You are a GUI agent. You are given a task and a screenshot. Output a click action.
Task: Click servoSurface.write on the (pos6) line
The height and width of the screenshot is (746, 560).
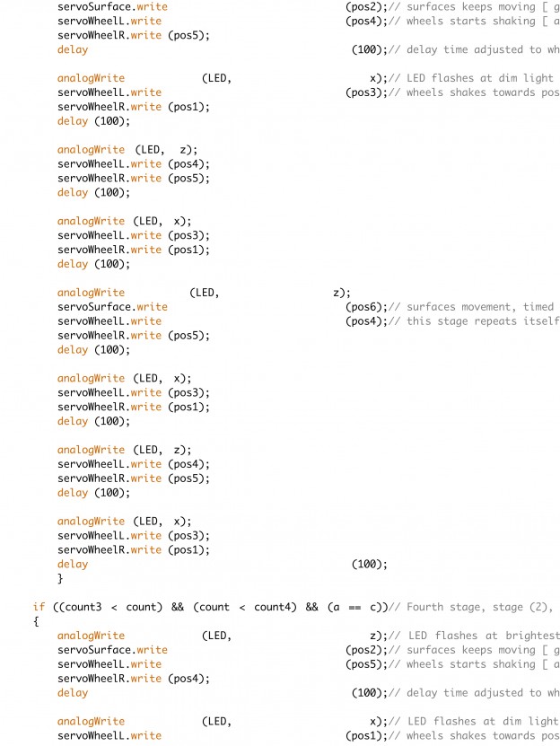[x=112, y=307]
